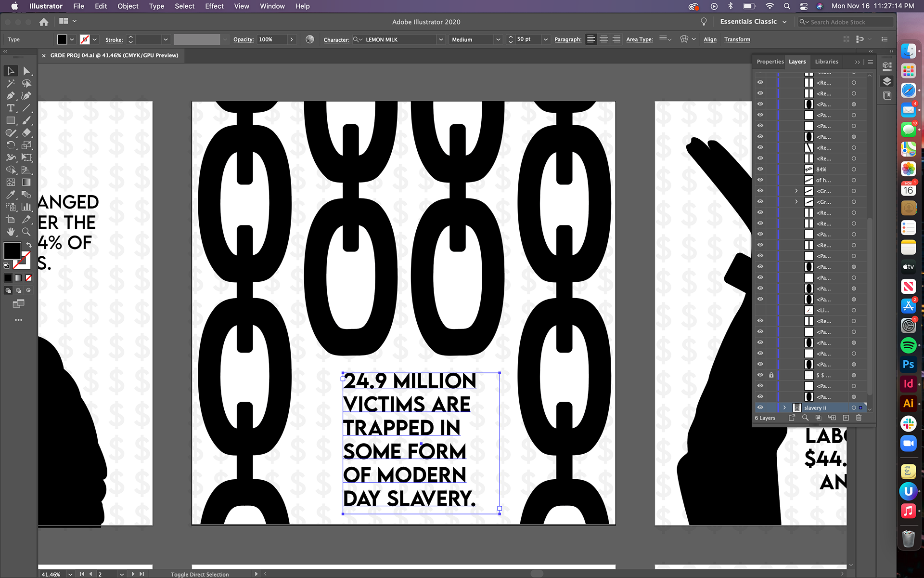924x578 pixels.
Task: Switch to the Libraries tab
Action: coord(827,62)
